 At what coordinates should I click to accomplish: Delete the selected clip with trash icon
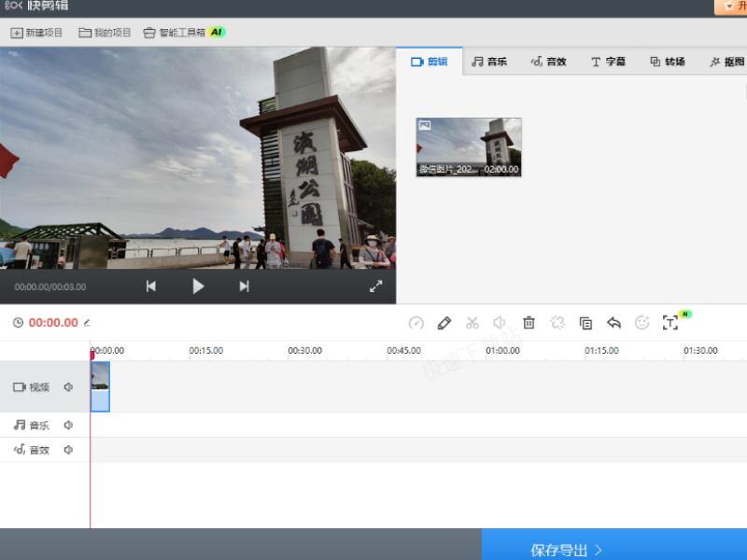tap(529, 323)
